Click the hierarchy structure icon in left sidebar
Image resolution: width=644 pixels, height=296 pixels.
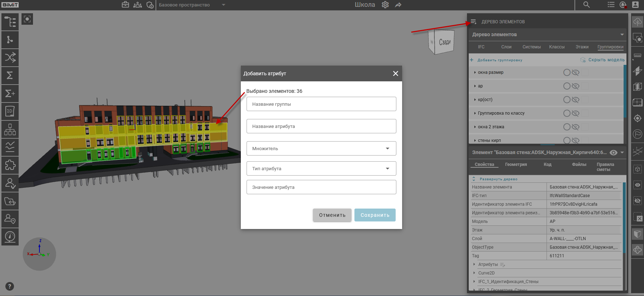tap(10, 129)
